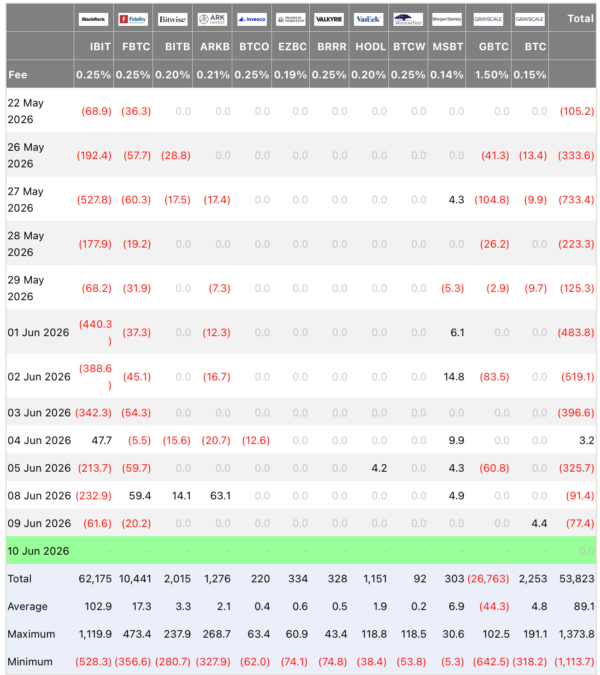
Task: Click the Total column header
Action: (580, 19)
